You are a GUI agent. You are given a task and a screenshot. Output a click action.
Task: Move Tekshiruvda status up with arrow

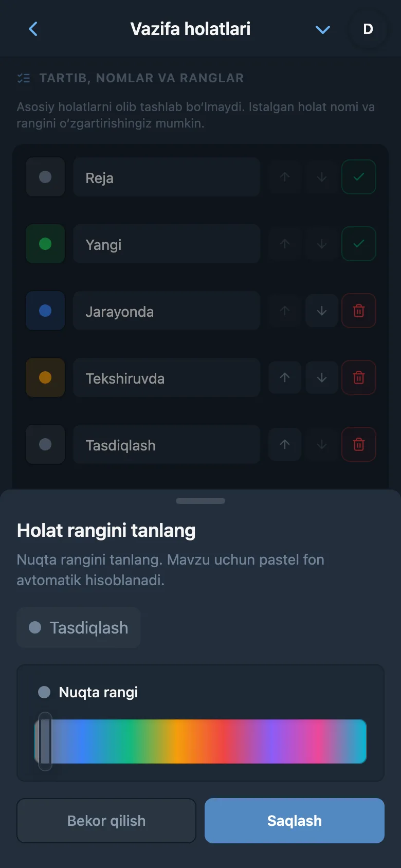tap(285, 377)
